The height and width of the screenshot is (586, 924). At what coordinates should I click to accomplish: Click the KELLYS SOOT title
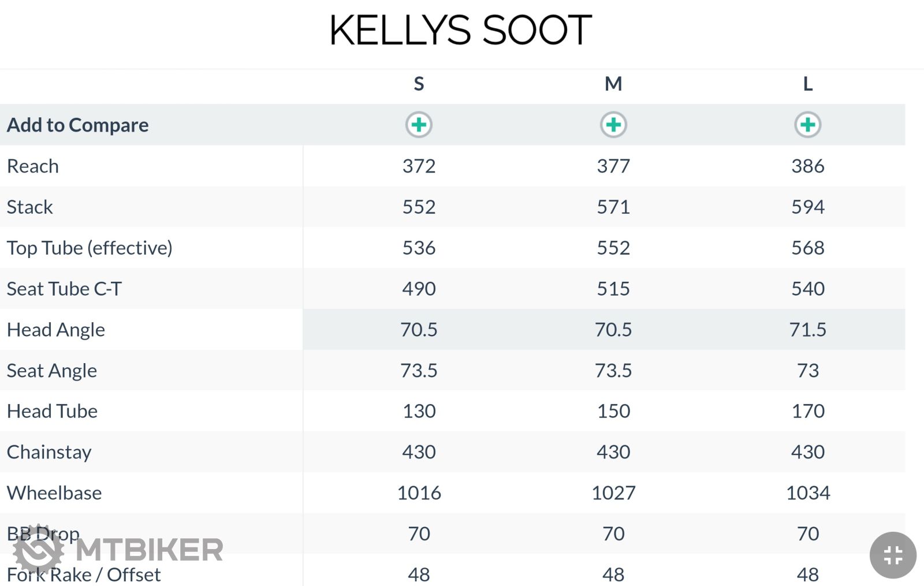pyautogui.click(x=461, y=30)
